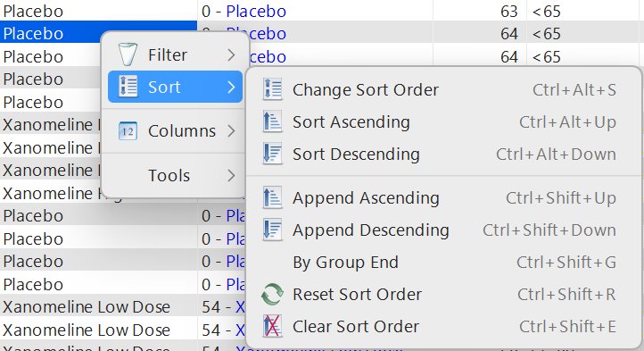Click the Reset Sort Order green arrows icon
This screenshot has width=644, height=351.
click(x=272, y=294)
